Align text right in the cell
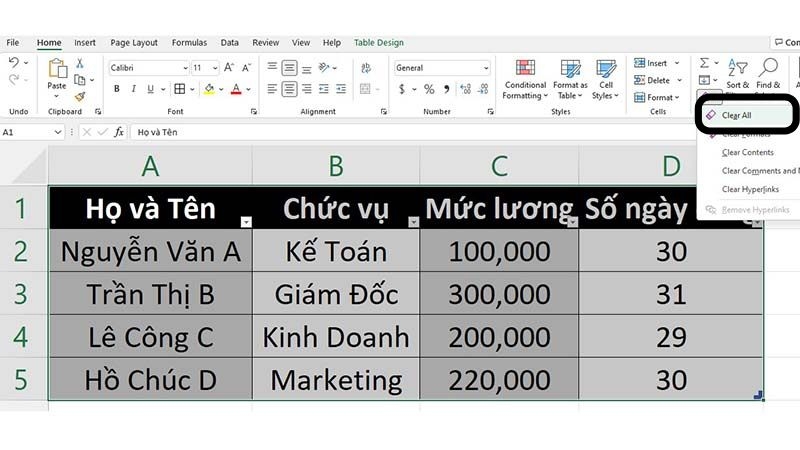The image size is (800, 450). coord(307,89)
